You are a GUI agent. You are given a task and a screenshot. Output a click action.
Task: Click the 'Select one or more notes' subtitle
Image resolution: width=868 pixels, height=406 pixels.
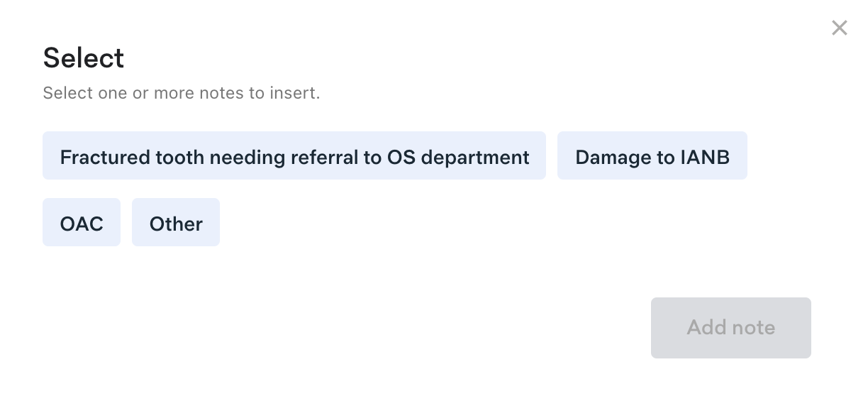point(182,93)
